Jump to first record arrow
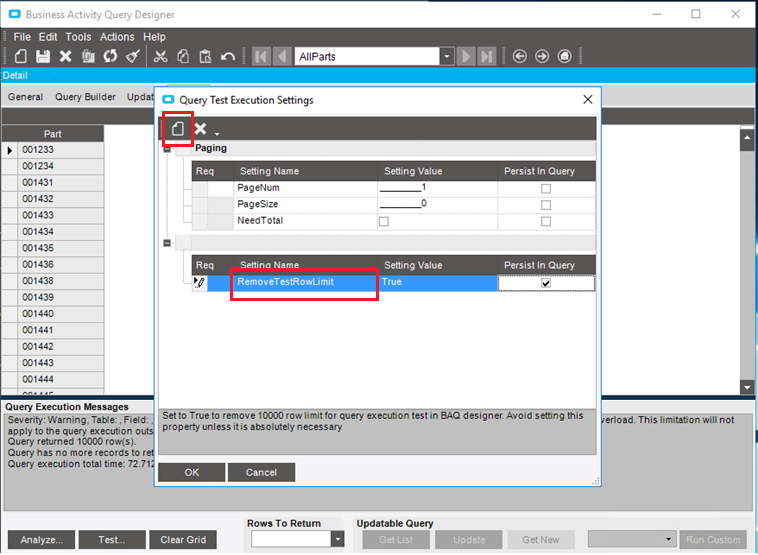The height and width of the screenshot is (555, 758). [261, 57]
